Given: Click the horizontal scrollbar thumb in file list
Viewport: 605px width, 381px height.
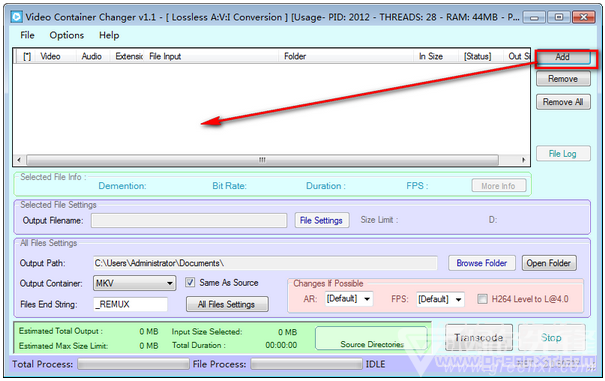Looking at the screenshot, I should coord(262,160).
